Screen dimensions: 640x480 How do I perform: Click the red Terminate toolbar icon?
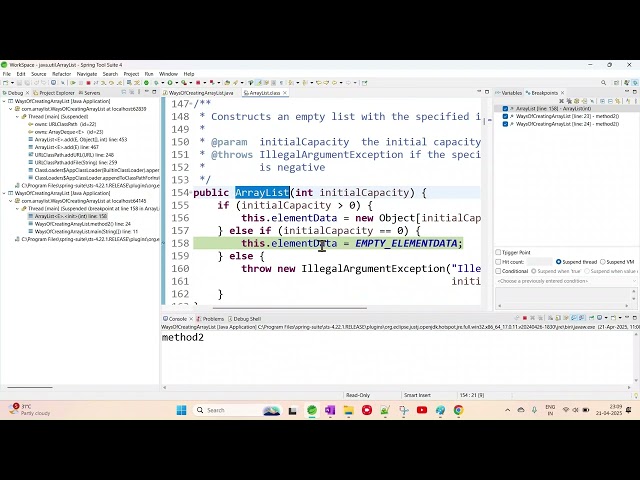click(x=88, y=82)
